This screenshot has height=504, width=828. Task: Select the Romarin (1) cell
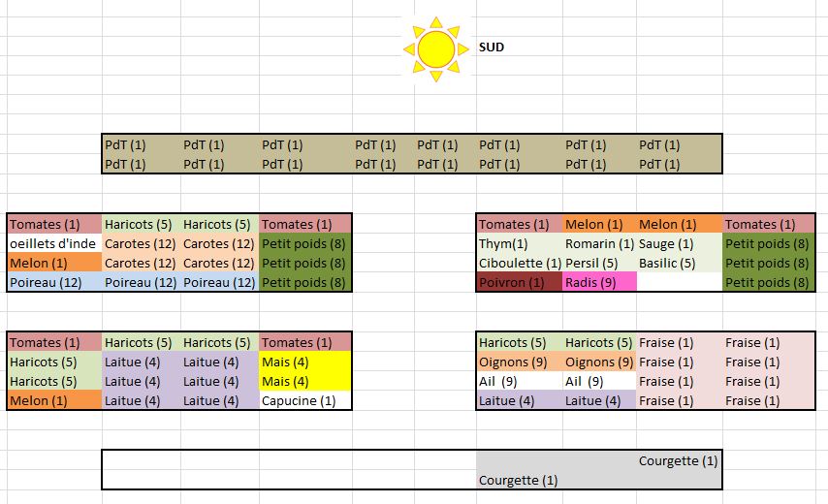click(598, 243)
